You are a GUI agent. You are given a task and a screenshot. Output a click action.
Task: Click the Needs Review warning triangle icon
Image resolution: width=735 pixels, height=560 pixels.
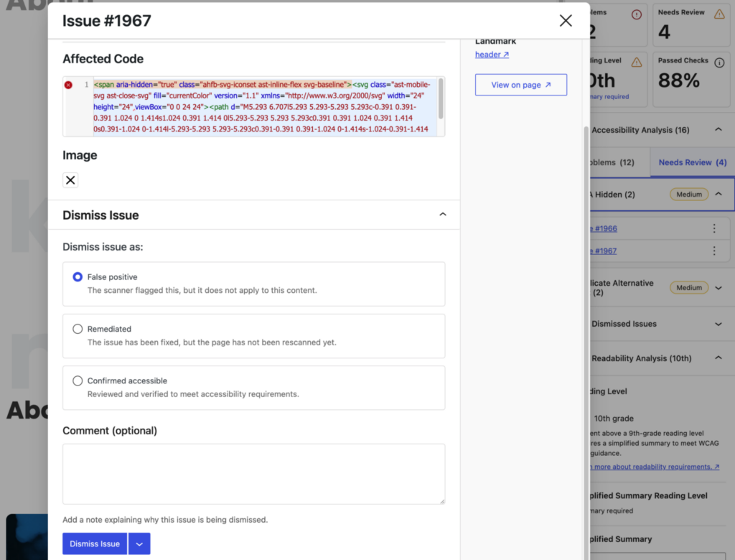click(x=719, y=14)
